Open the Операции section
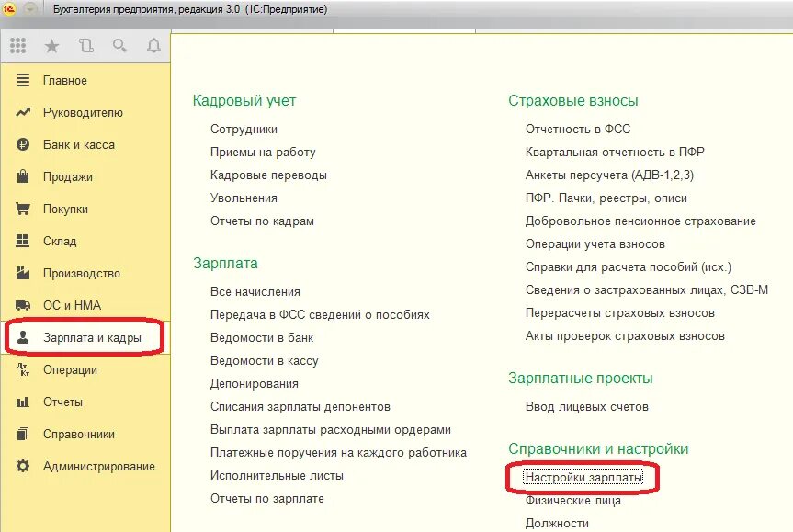This screenshot has height=532, width=793. pyautogui.click(x=70, y=370)
